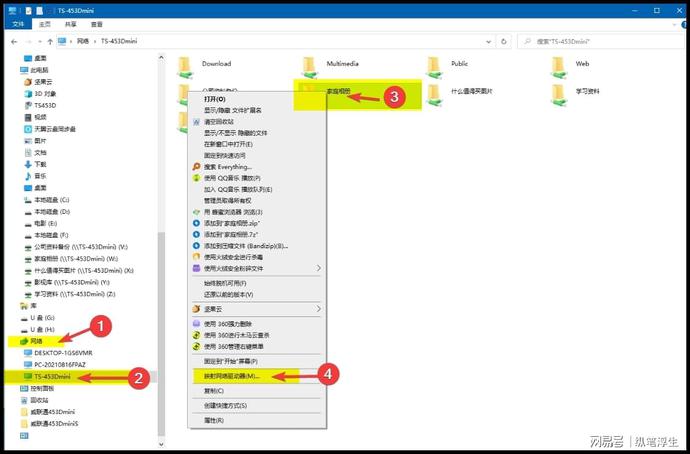Open the 什么值得买图片 shared folder

pos(459,94)
